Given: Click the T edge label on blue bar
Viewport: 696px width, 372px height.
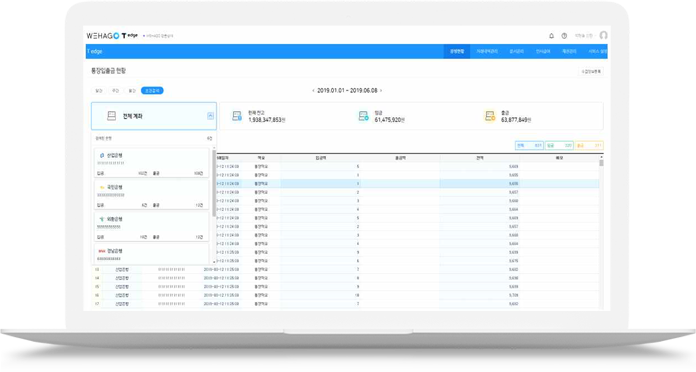Looking at the screenshot, I should 95,51.
